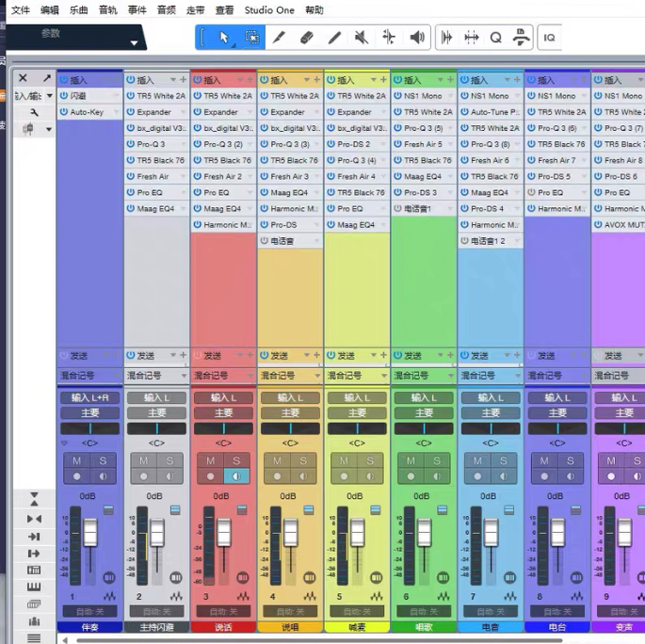The height and width of the screenshot is (644, 645).
Task: Select the Listen speaker tool
Action: 417,38
